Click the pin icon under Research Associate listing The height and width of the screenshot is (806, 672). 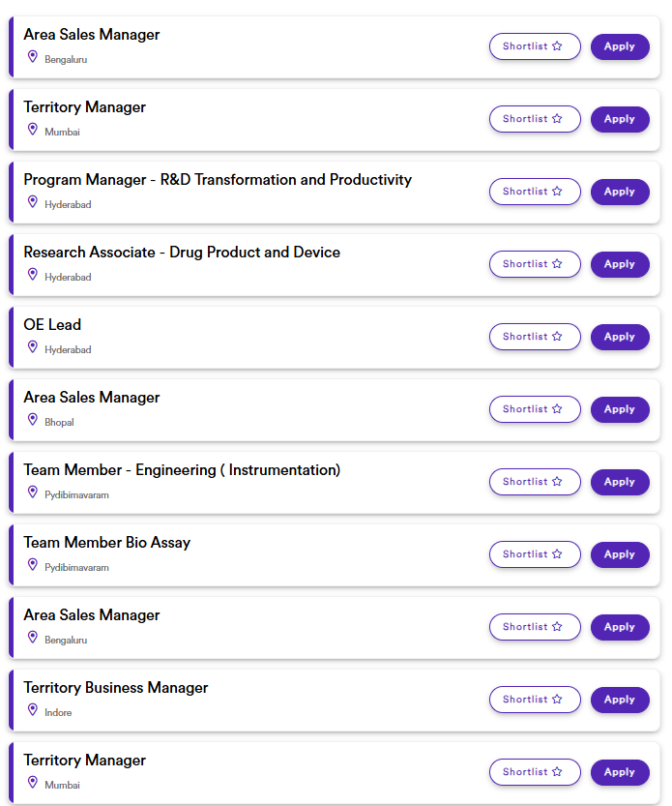[33, 275]
